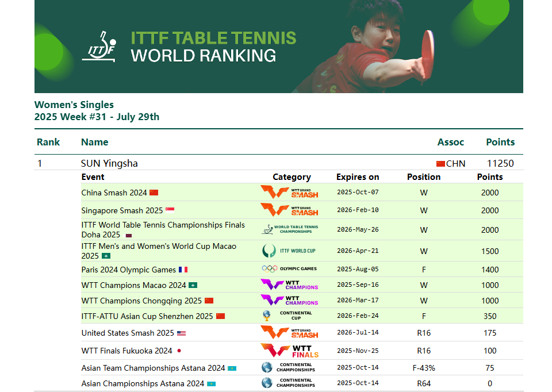
Task: Open the China Smash 2024 event
Action: coord(114,193)
